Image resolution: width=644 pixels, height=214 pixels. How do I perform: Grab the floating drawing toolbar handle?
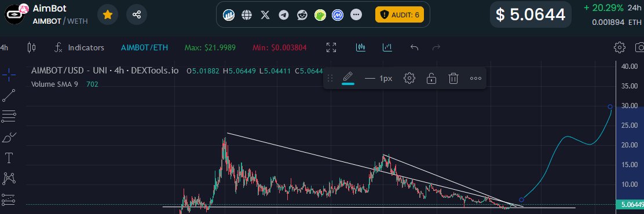point(330,78)
